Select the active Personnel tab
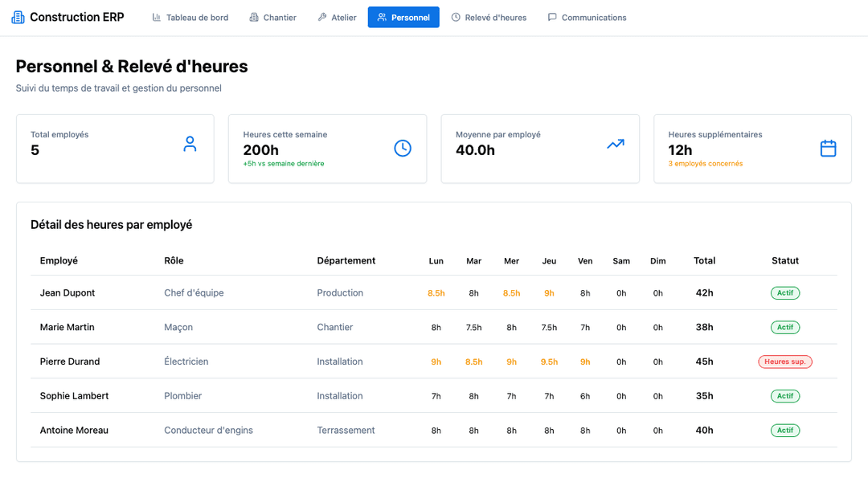868x478 pixels. point(403,17)
